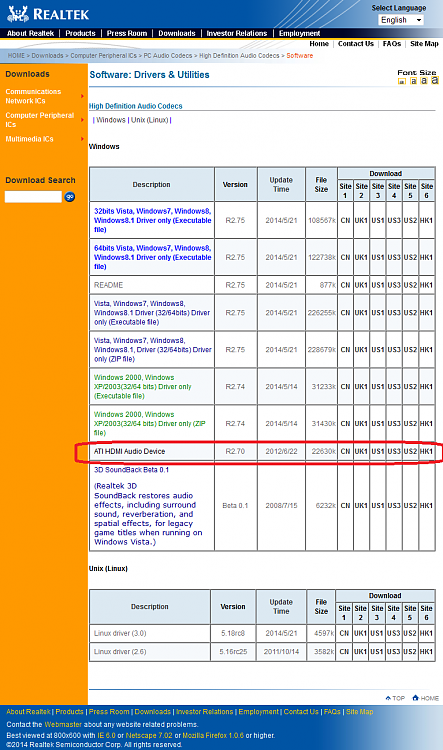Open Windows 2000/XP driver Executable file link
The image size is (443, 750).
click(143, 386)
